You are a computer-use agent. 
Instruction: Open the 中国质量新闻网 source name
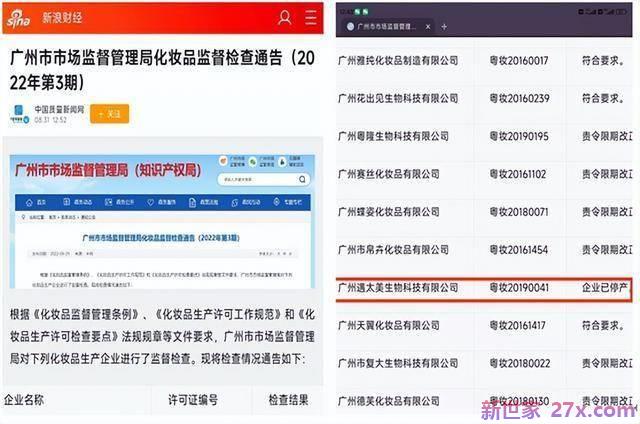coord(59,109)
